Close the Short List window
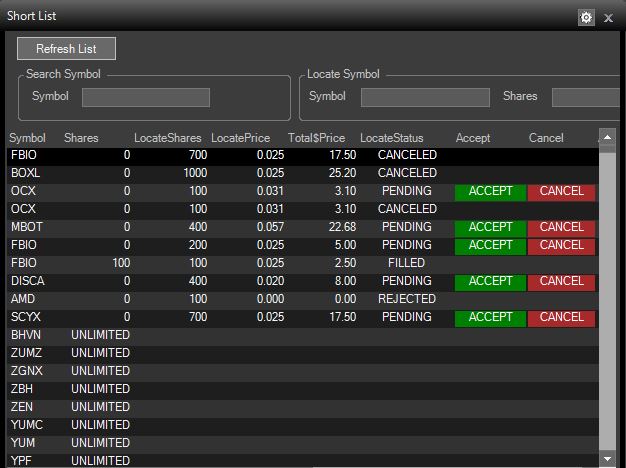The height and width of the screenshot is (468, 626). [x=608, y=18]
